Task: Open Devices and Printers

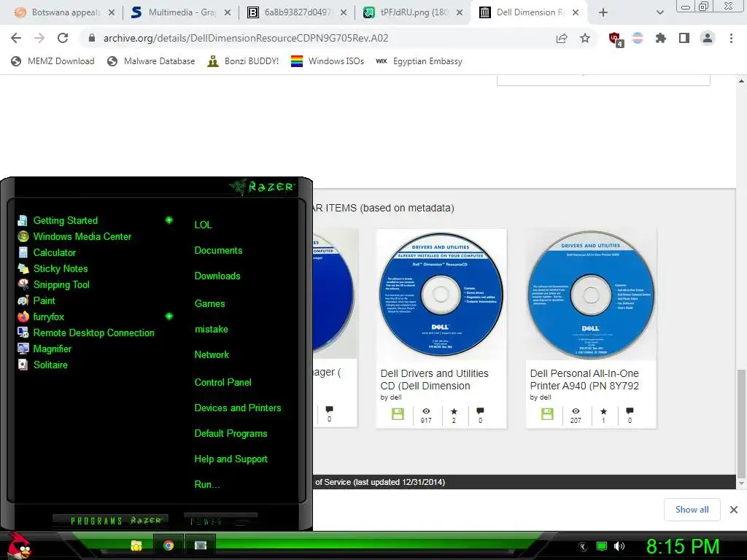Action: (237, 408)
